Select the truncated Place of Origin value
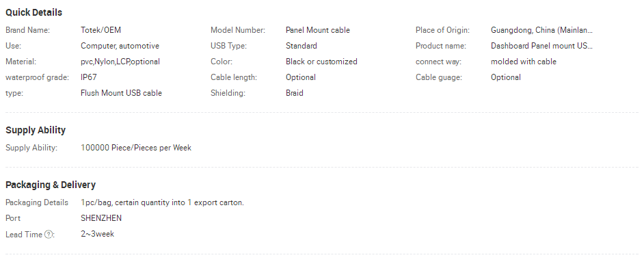The height and width of the screenshot is (264, 644). click(541, 30)
